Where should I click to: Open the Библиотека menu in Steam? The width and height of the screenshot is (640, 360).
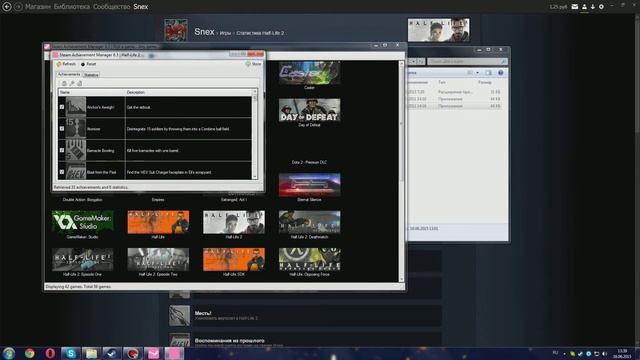(72, 7)
